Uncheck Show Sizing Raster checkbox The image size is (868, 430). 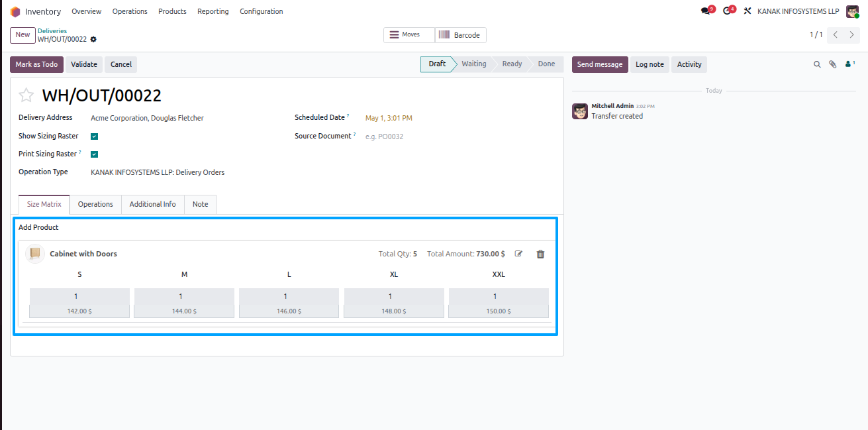[95, 136]
